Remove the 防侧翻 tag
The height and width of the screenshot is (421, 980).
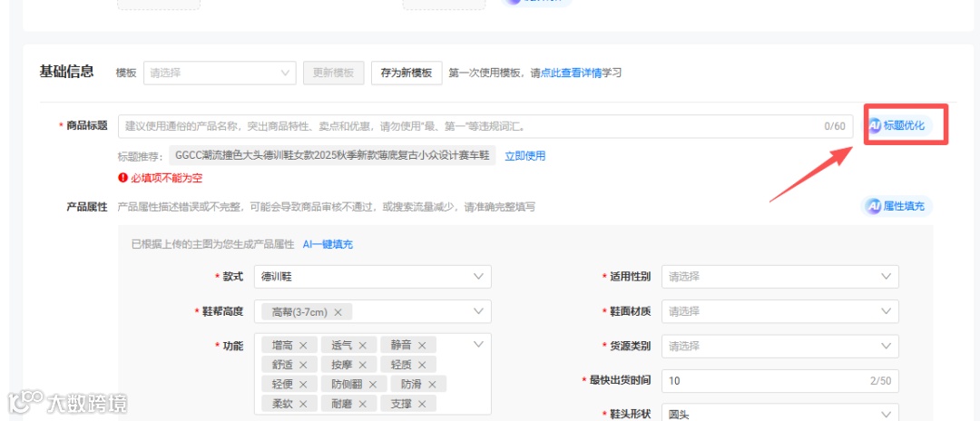[373, 384]
